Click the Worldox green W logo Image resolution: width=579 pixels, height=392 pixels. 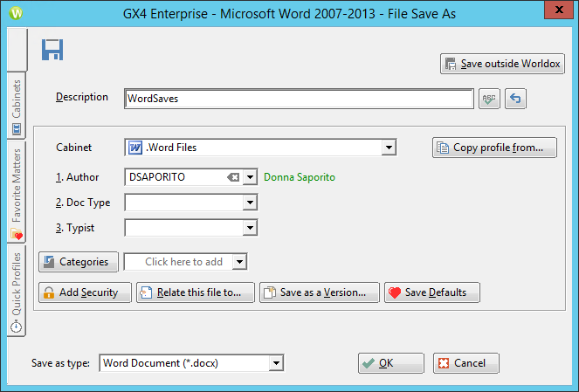click(x=16, y=13)
